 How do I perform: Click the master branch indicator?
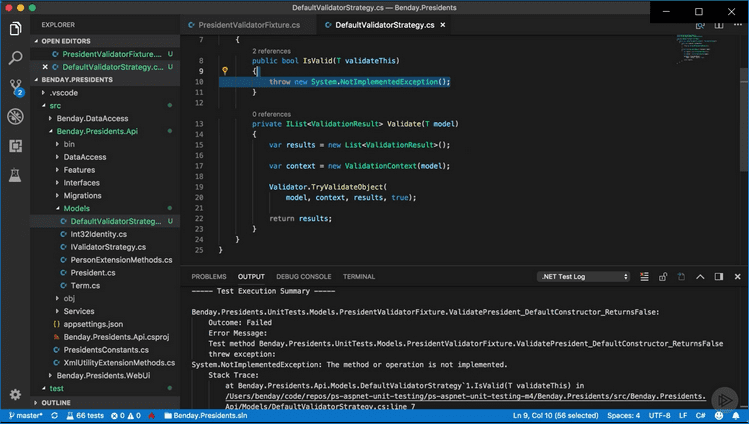coord(26,415)
